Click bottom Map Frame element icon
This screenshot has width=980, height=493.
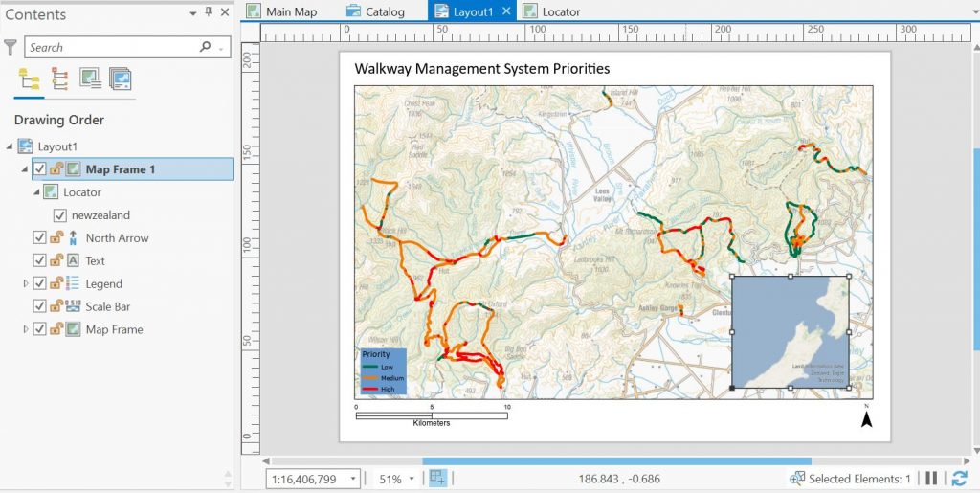(73, 329)
